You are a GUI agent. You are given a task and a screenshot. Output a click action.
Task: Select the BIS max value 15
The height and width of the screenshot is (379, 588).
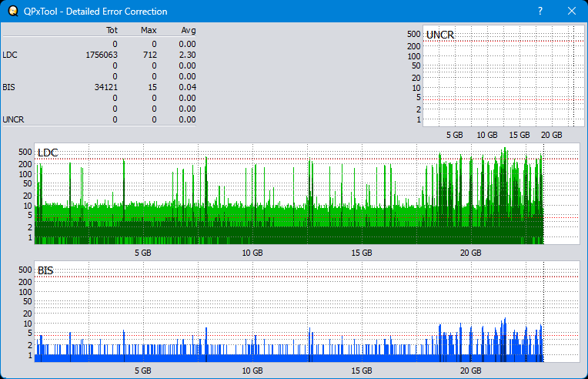pos(152,87)
